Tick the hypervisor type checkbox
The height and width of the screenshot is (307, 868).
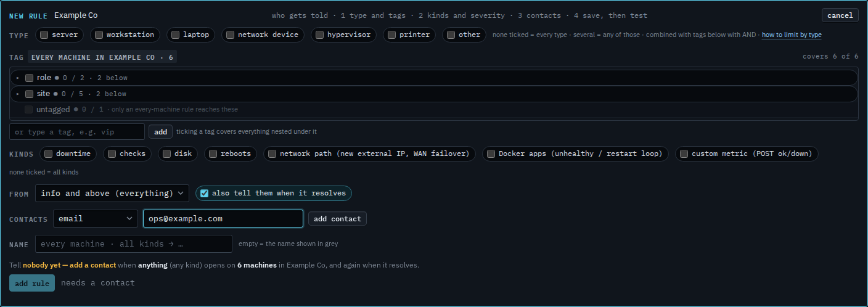(x=319, y=35)
